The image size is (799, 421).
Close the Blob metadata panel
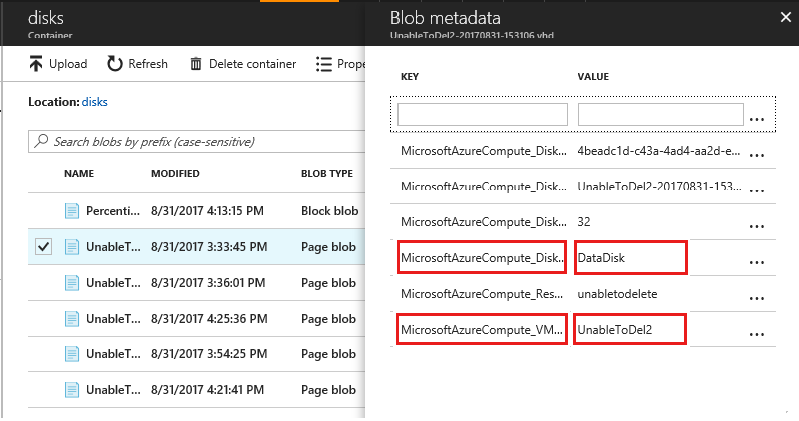[784, 16]
